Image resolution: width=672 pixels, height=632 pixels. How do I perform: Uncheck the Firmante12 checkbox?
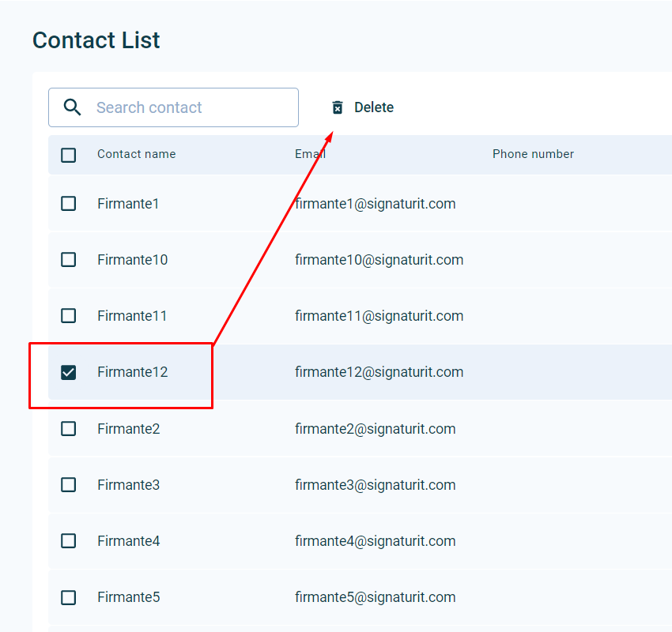69,372
